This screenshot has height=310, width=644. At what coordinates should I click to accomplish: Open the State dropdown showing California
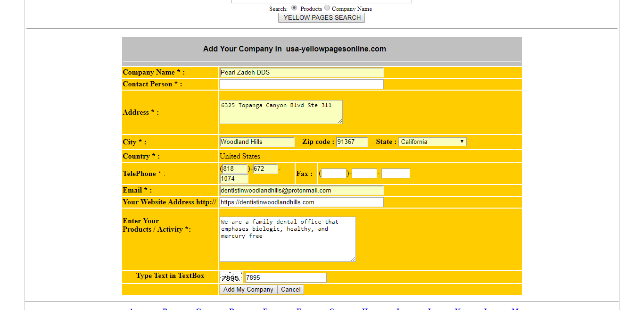pos(432,142)
